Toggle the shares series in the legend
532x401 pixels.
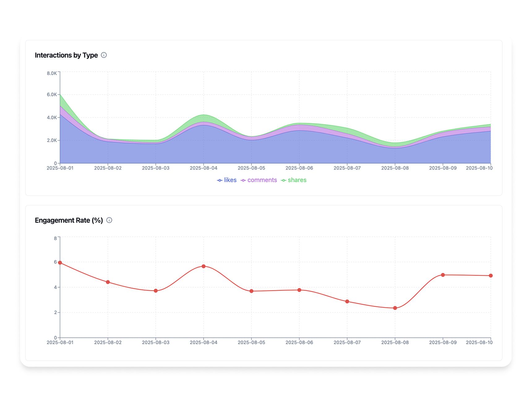click(x=294, y=180)
